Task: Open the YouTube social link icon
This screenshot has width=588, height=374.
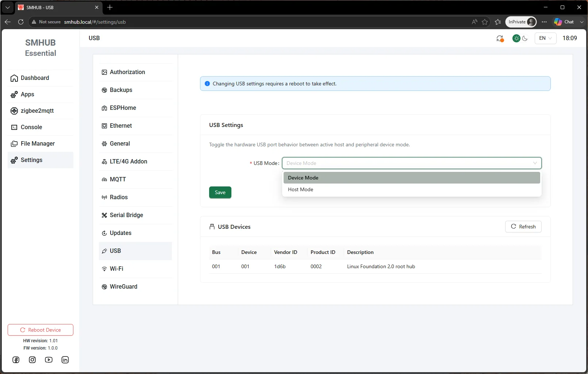Action: (49, 360)
